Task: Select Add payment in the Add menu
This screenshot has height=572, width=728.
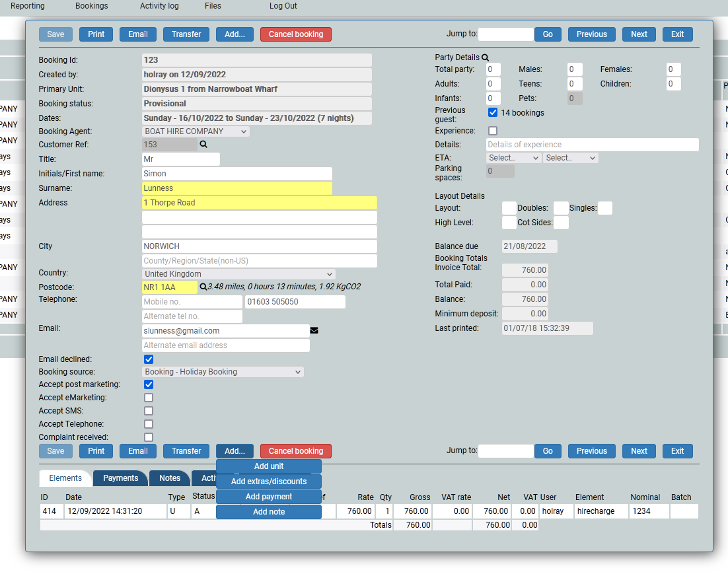Action: coord(269,497)
